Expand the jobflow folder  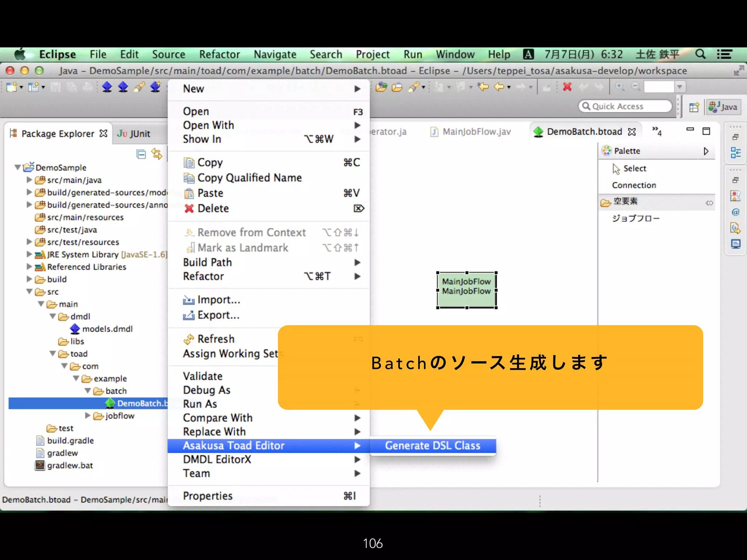tap(88, 415)
